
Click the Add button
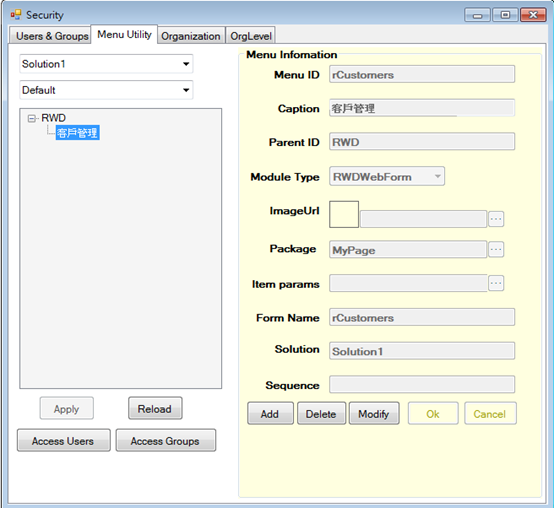click(x=270, y=413)
